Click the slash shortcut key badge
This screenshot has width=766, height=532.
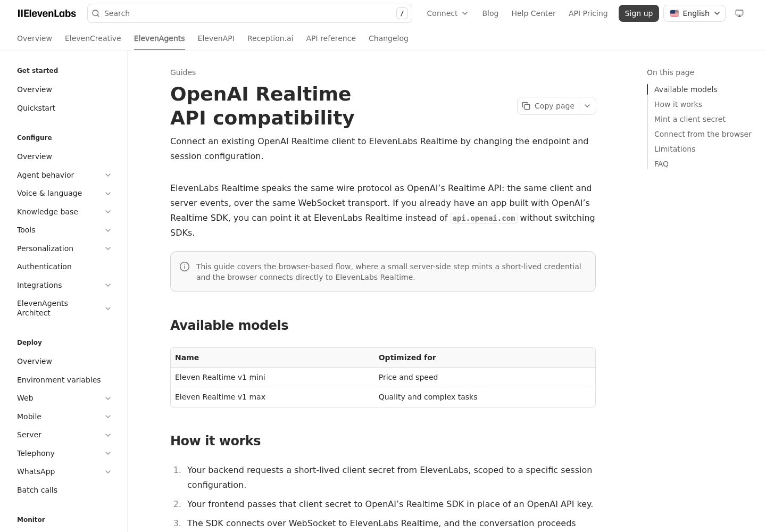[x=402, y=13]
